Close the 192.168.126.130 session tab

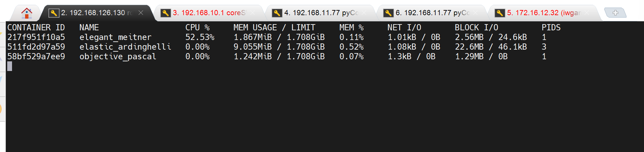point(141,13)
